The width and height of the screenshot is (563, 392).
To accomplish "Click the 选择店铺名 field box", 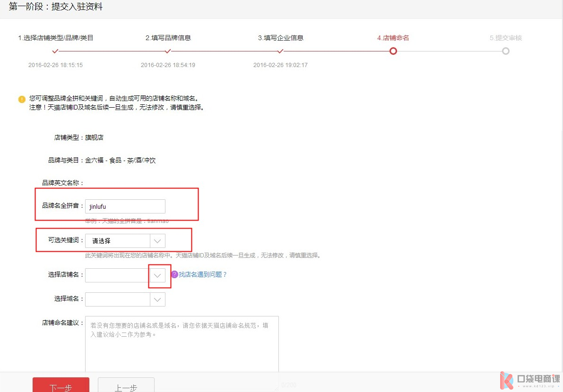I will (x=117, y=275).
